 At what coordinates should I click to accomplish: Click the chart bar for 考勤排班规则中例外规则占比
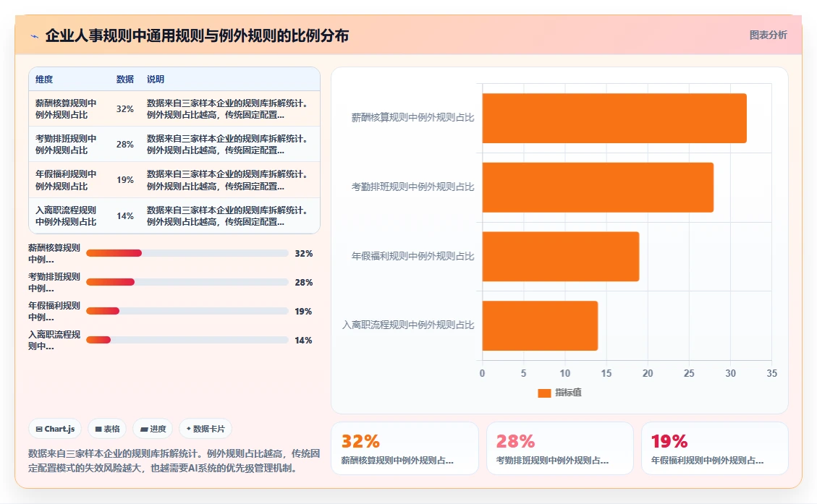[598, 187]
